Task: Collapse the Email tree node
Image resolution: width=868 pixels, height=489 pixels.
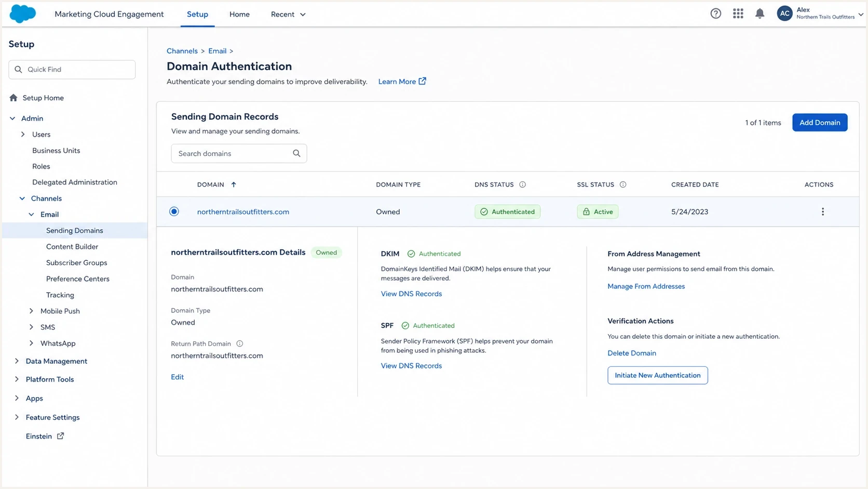Action: (31, 215)
